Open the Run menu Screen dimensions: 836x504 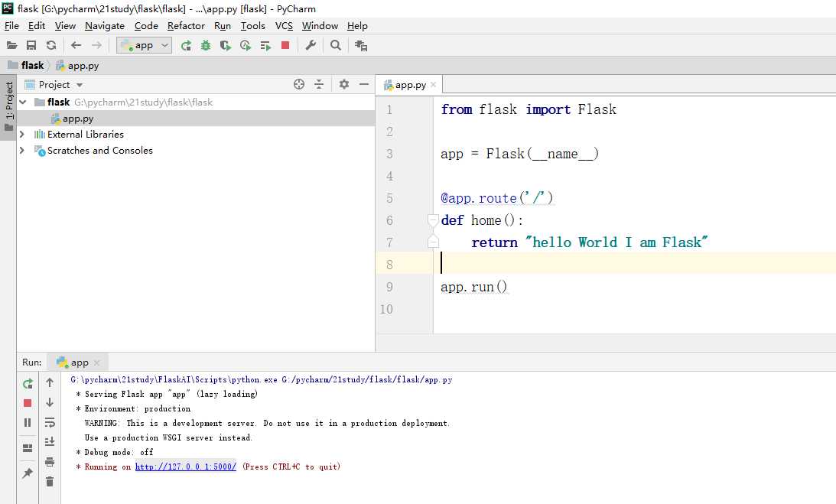pyautogui.click(x=223, y=25)
